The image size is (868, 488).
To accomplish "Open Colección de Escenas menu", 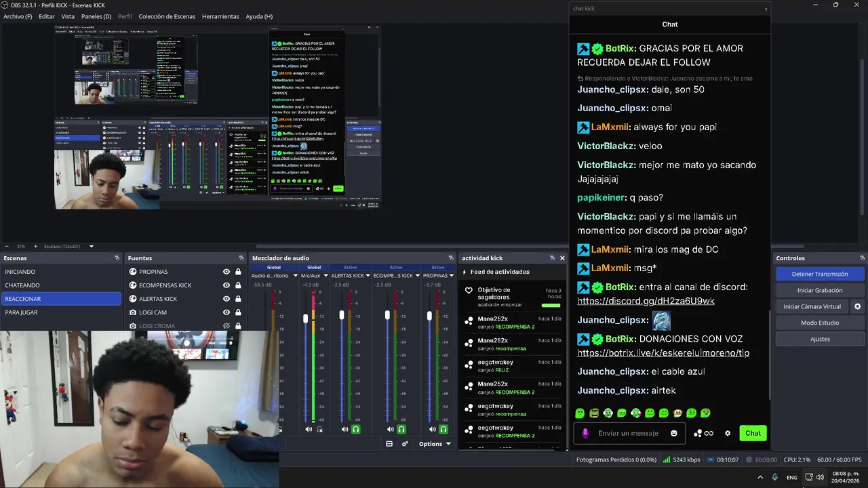I will (x=167, y=16).
